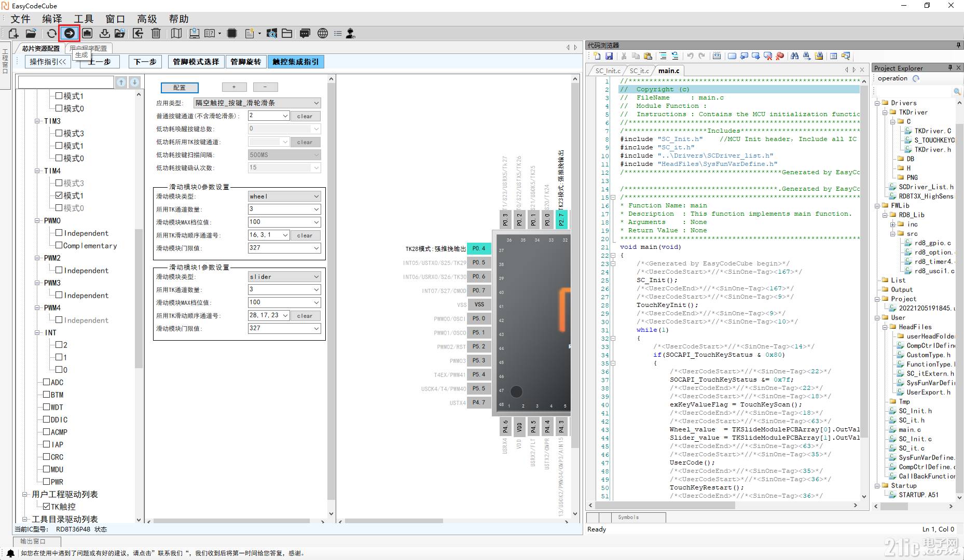The height and width of the screenshot is (560, 964).
Task: Click the toggle bookmark rectangle icon
Action: click(x=732, y=56)
